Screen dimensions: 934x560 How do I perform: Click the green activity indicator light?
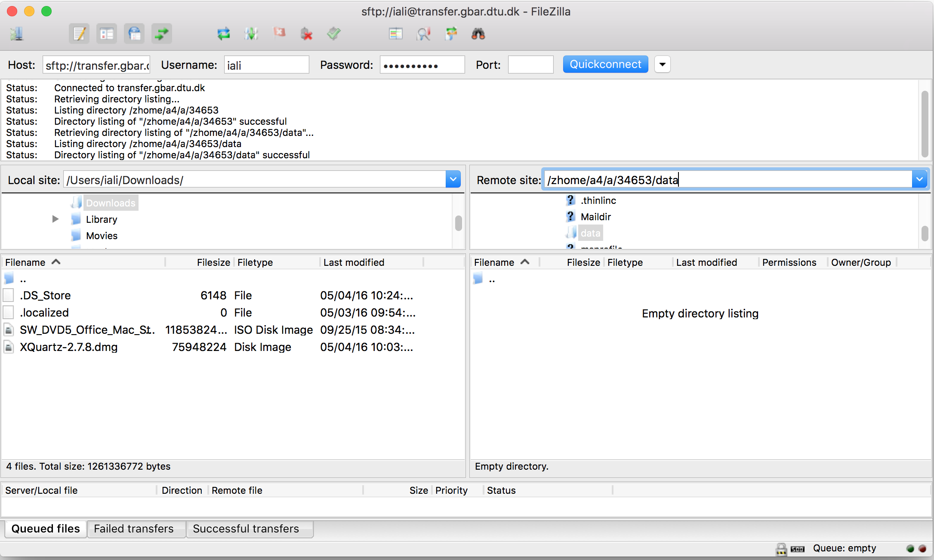910,548
